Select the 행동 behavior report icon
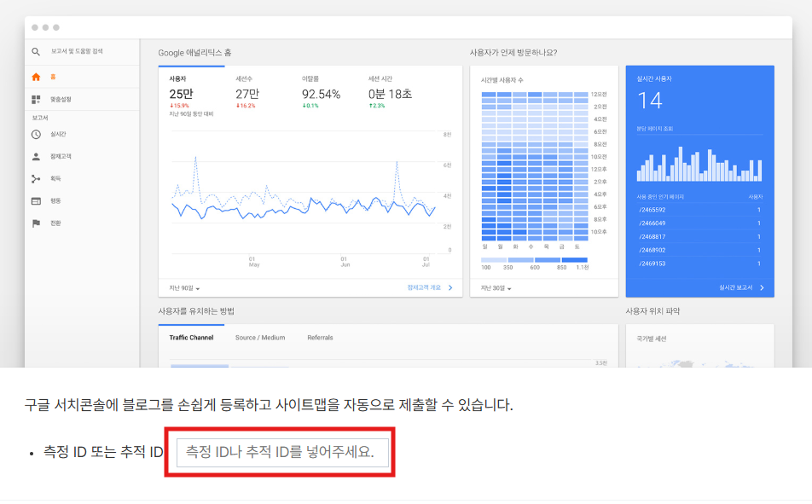The height and width of the screenshot is (504, 812). [34, 200]
